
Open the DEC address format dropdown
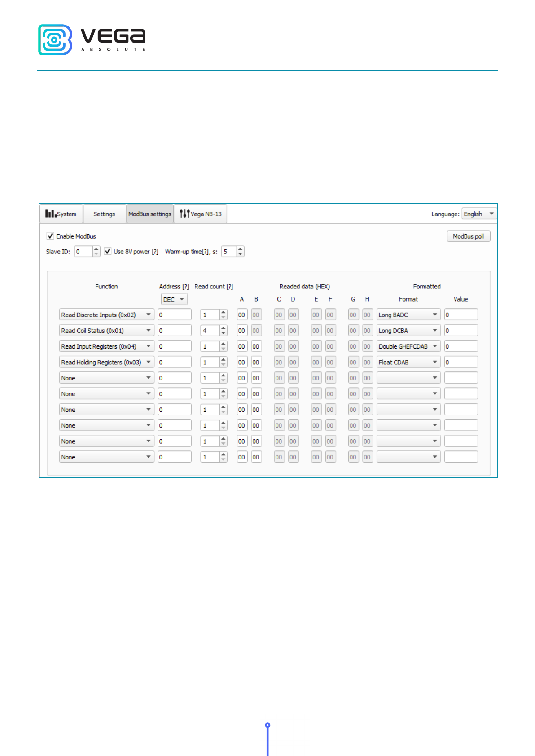pos(174,299)
